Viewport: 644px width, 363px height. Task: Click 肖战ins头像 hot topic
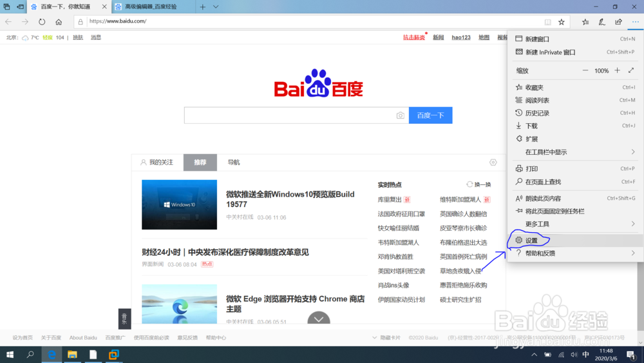coord(393,285)
